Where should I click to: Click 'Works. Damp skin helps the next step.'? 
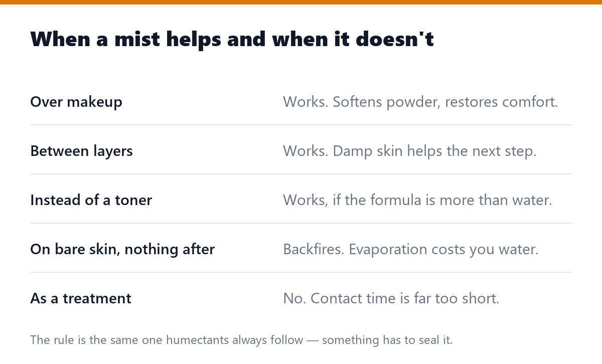coord(410,151)
